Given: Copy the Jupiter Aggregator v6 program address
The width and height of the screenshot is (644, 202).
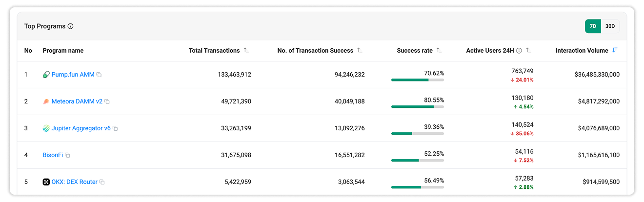Looking at the screenshot, I should pos(115,128).
